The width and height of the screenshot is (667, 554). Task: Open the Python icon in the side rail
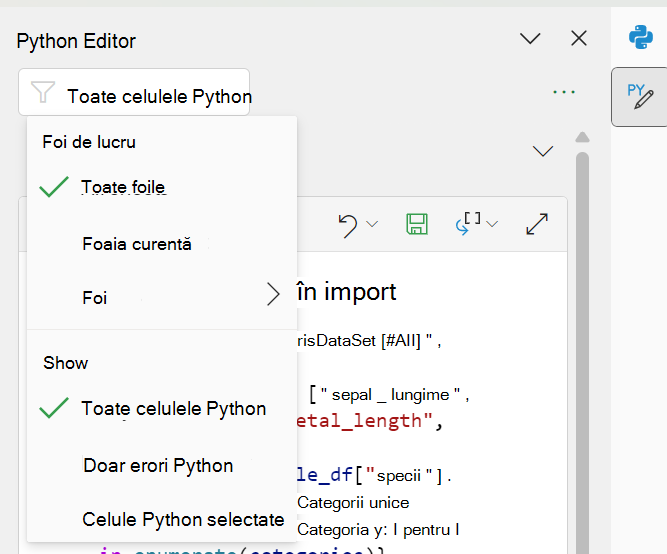641,37
